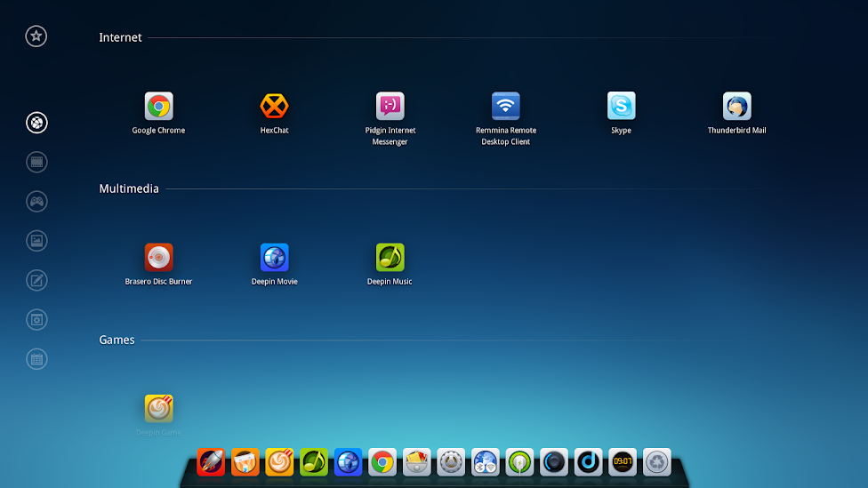Screen dimensions: 868x488
Task: Open Deepin Movie in Multimedia section
Action: 275,257
